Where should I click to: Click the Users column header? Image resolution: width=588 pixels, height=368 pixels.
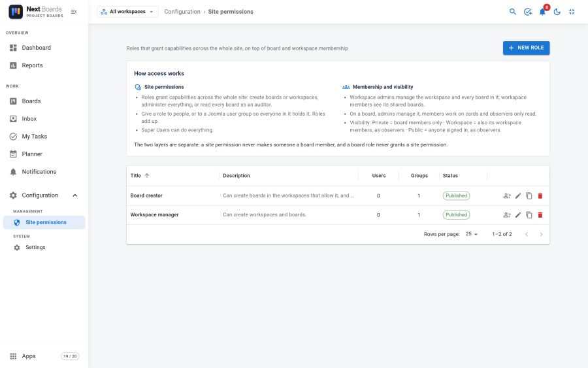[379, 176]
